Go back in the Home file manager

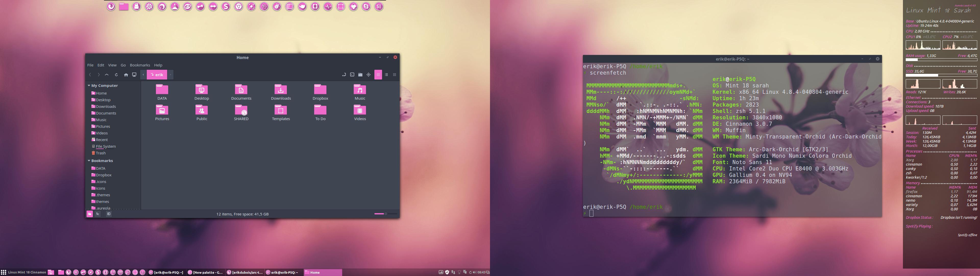[90, 75]
